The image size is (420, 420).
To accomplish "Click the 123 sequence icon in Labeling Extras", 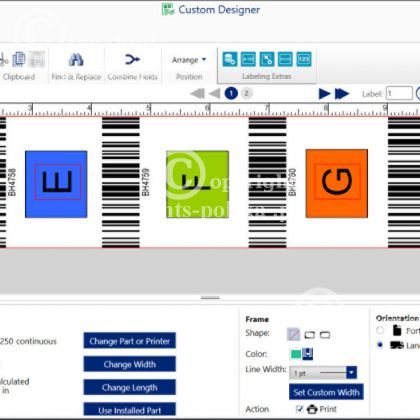I will 304,59.
